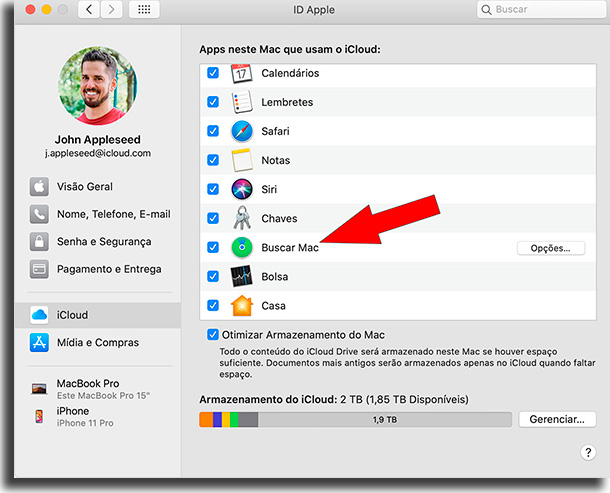Click the Notas notepad icon

(242, 160)
